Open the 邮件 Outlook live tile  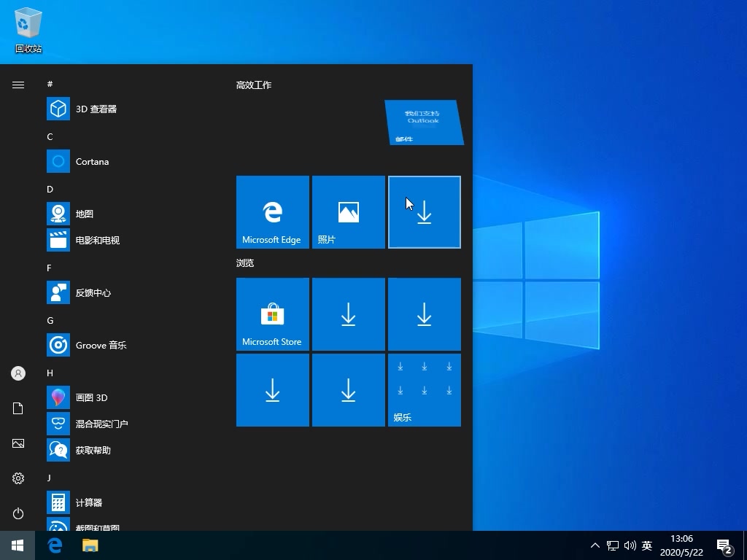click(x=423, y=122)
